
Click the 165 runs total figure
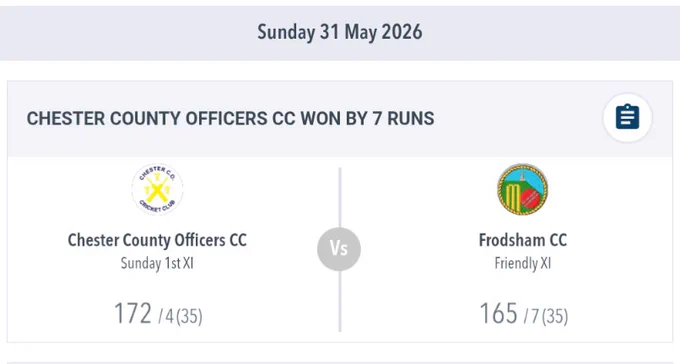(498, 313)
